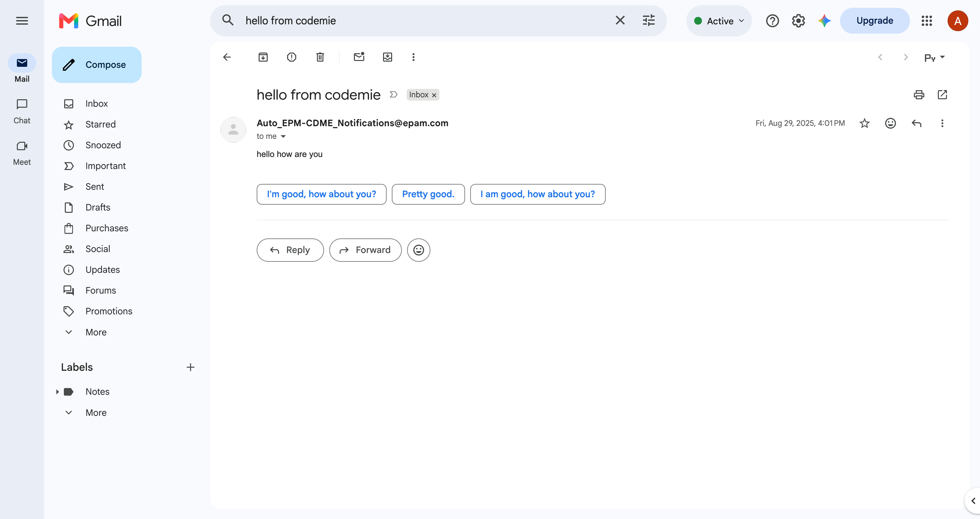Switch to the Meet tab
This screenshot has width=980, height=519.
tap(22, 153)
